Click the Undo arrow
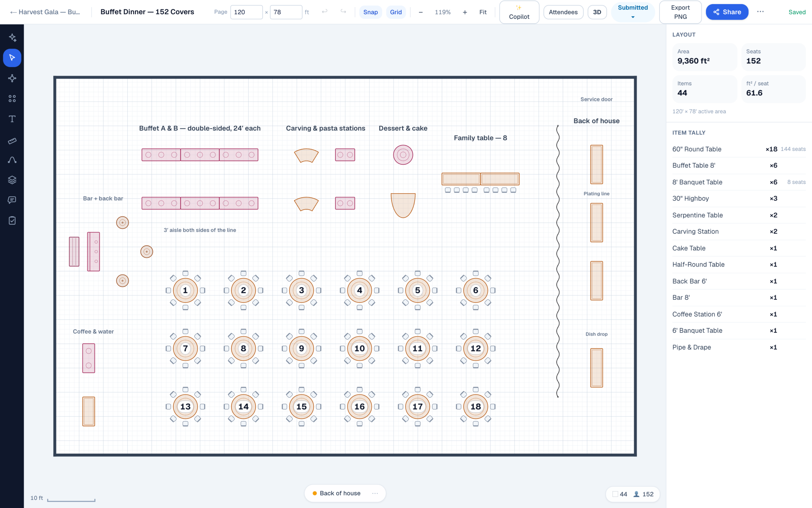The width and height of the screenshot is (812, 508). 324,12
